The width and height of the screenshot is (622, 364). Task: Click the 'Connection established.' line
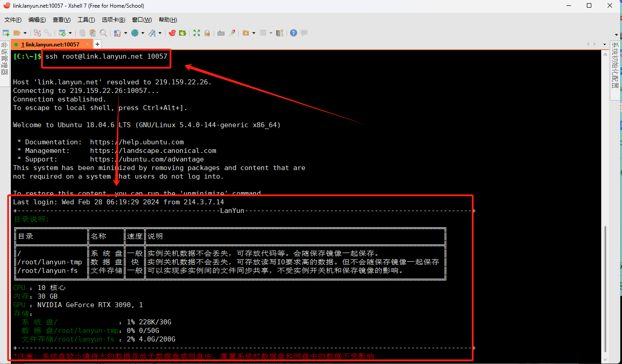[60, 99]
